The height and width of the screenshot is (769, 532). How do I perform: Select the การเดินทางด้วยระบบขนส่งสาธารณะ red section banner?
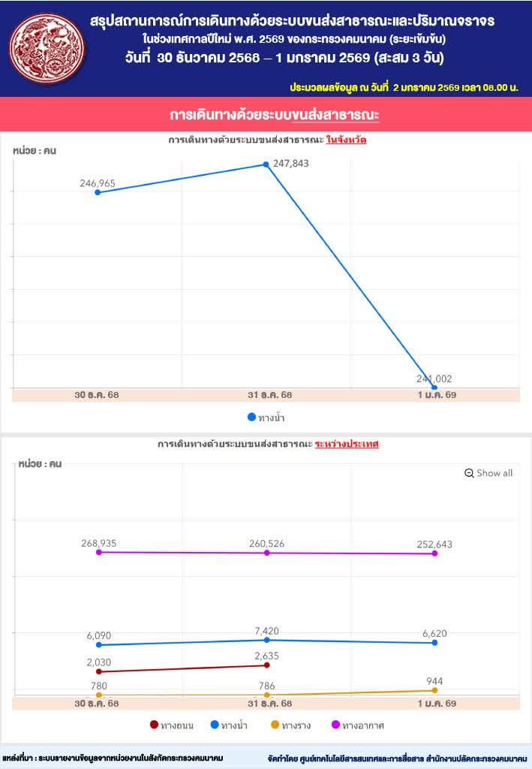266,116
